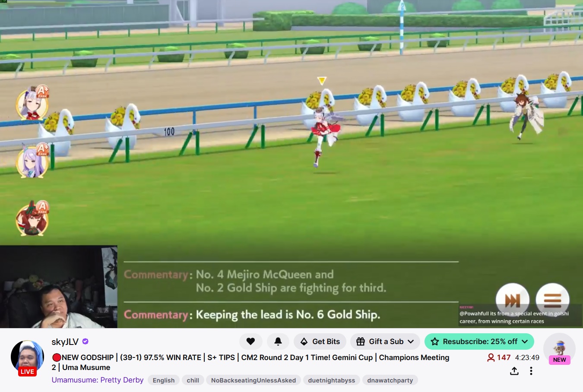The image size is (583, 392).
Task: Click Get Bits button
Action: pos(320,341)
